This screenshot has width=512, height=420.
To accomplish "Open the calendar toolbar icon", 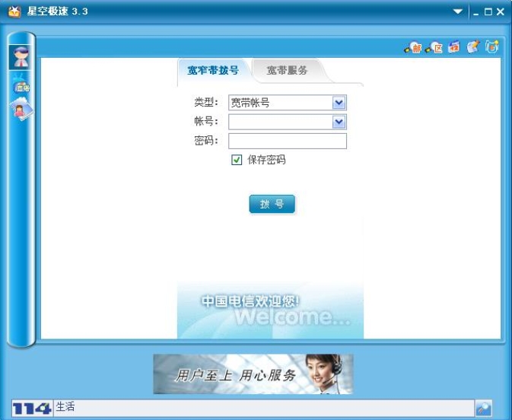I will (454, 47).
